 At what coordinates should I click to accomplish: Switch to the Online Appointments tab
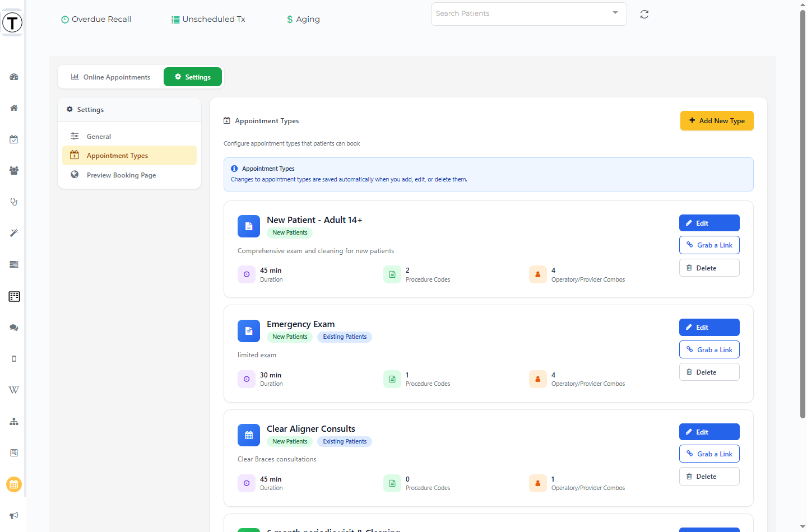[110, 77]
